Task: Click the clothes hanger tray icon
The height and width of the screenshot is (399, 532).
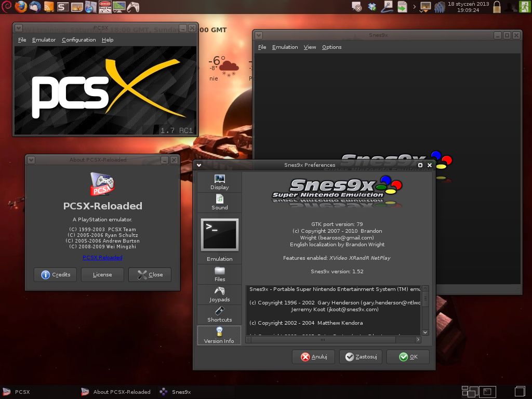Action: tap(387, 7)
